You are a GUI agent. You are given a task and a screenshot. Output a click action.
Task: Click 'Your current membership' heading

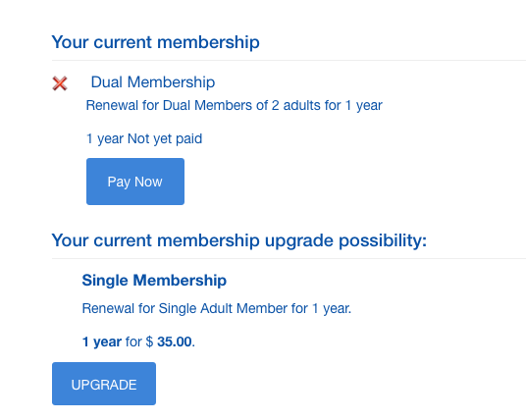(156, 42)
